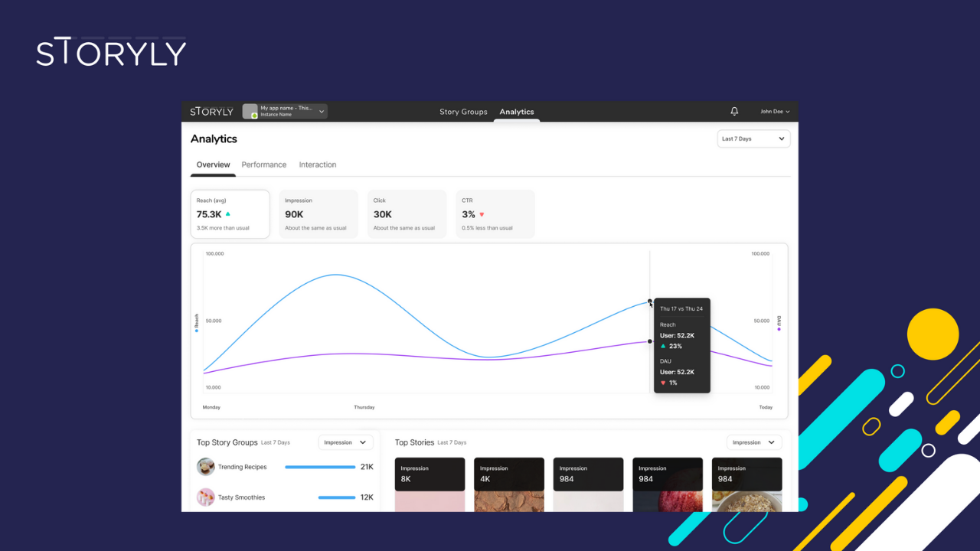This screenshot has height=551, width=980.
Task: Select the Click 30K metric card
Action: [x=407, y=214]
